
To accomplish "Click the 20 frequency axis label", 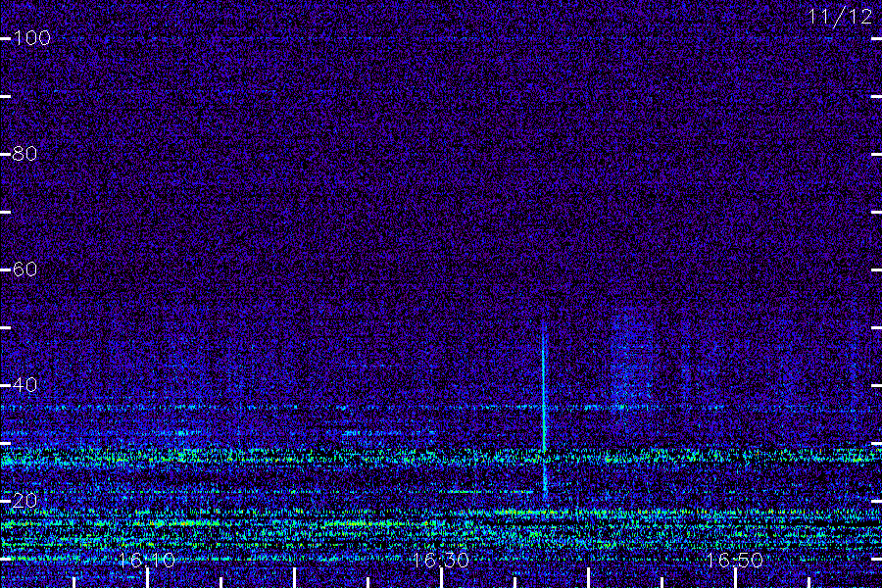I will click(x=24, y=500).
